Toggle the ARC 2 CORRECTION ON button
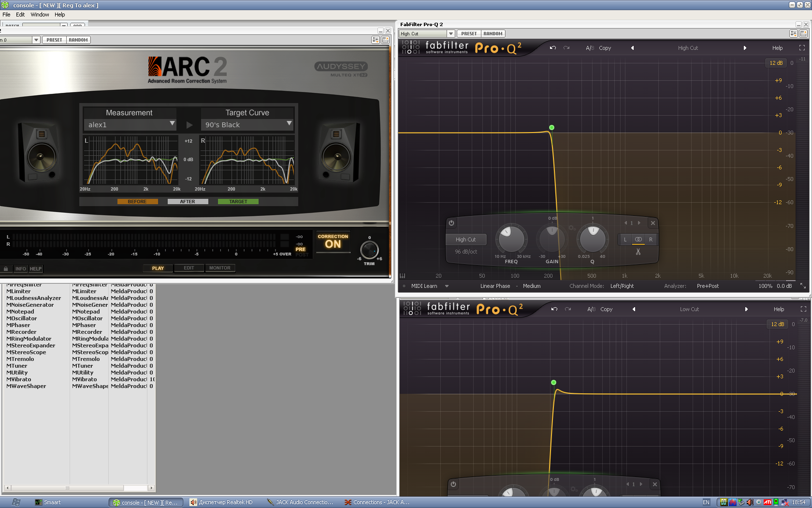The height and width of the screenshot is (508, 812). point(333,241)
